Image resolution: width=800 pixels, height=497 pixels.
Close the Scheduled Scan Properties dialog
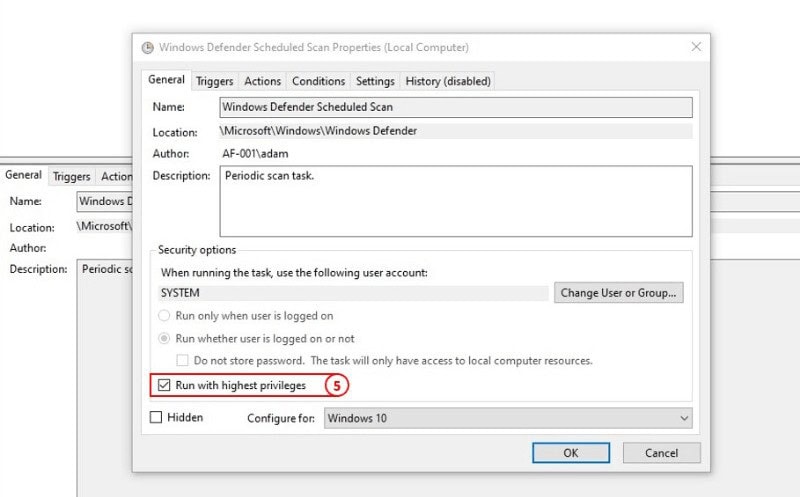click(x=696, y=46)
